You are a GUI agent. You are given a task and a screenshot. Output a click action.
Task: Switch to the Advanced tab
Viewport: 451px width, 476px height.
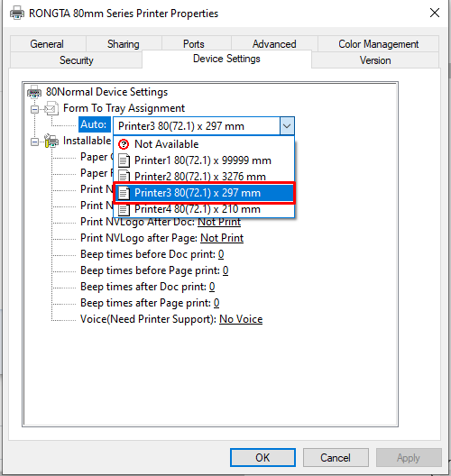coord(274,44)
